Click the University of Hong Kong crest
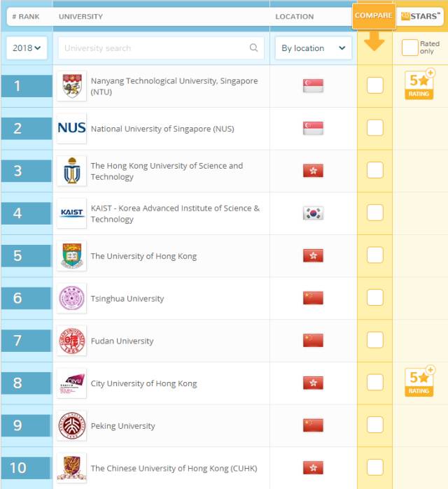Viewport: 448px width, 489px height. coord(72,256)
